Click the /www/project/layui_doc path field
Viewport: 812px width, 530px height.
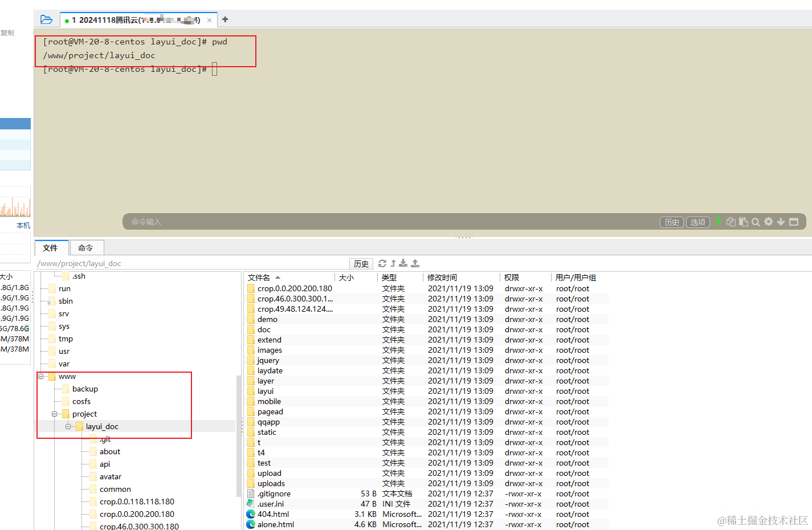(x=192, y=263)
